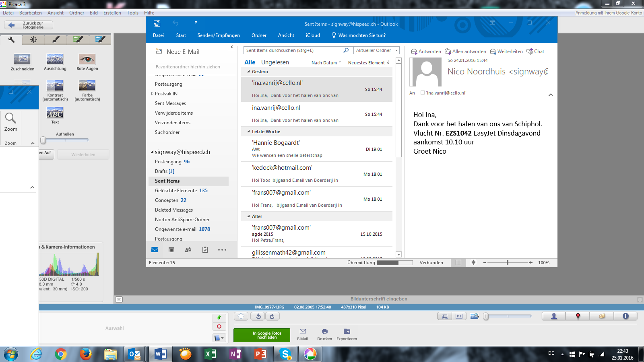
Task: Toggle Neuestes Element sort order
Action: click(369, 63)
